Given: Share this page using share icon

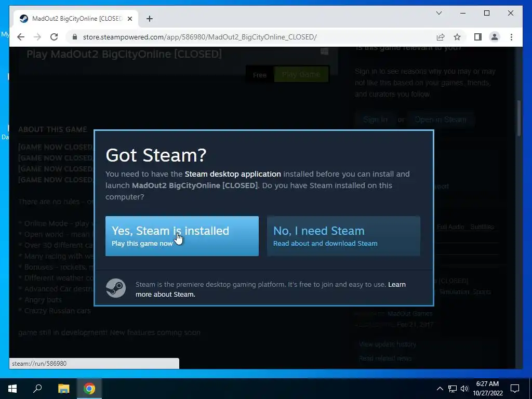Looking at the screenshot, I should coord(441,37).
